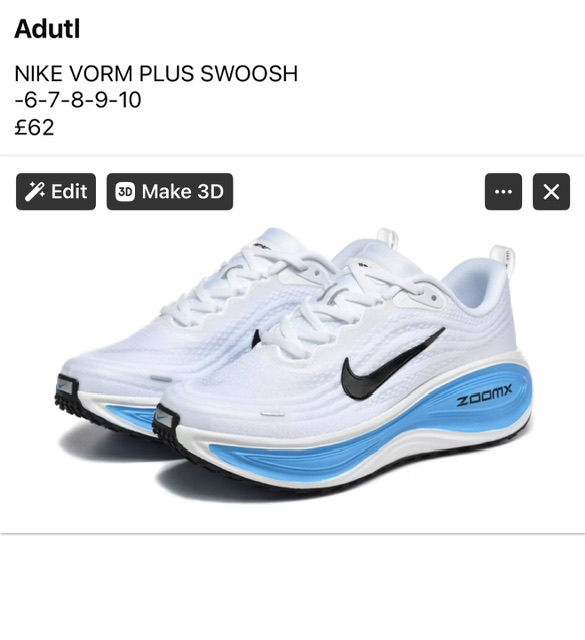Image resolution: width=585 pixels, height=640 pixels.
Task: Click the ZoomX text on the sole
Action: (484, 396)
